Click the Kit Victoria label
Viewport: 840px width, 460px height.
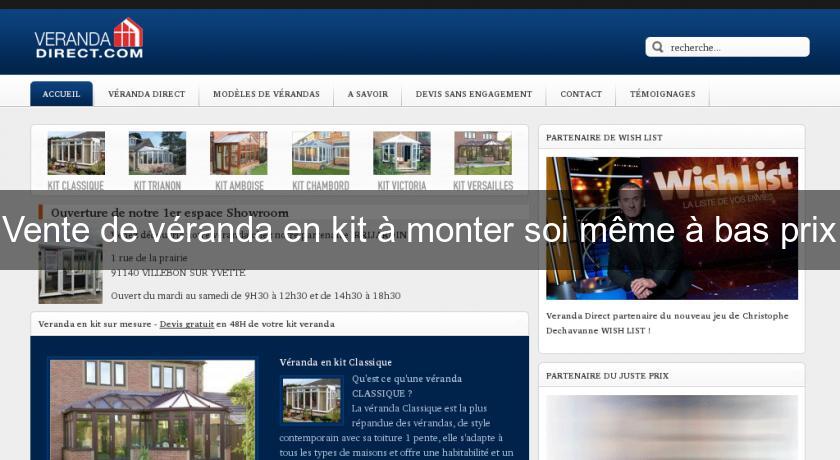[x=402, y=185]
